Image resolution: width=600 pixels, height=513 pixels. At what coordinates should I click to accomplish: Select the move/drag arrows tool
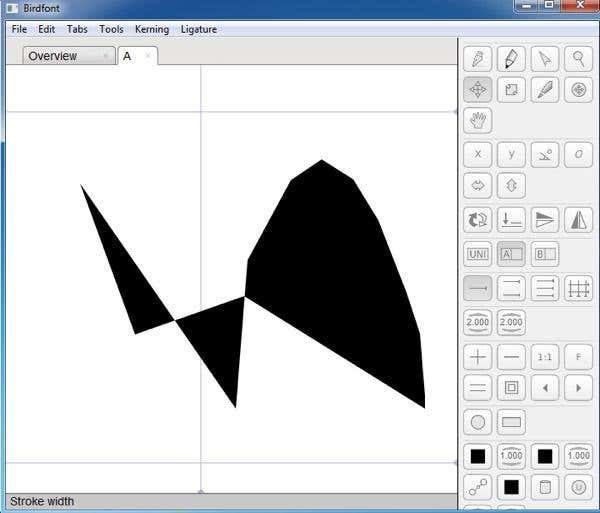pos(478,90)
